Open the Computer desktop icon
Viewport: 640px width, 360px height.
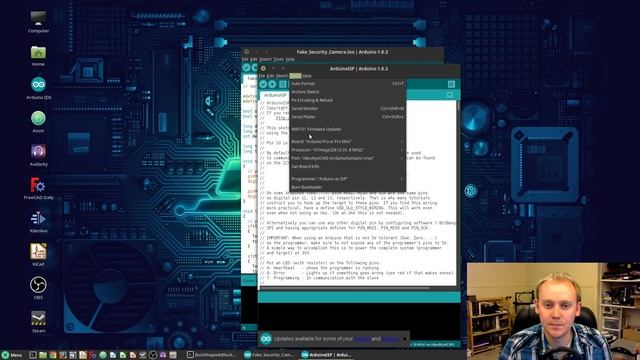(38, 22)
